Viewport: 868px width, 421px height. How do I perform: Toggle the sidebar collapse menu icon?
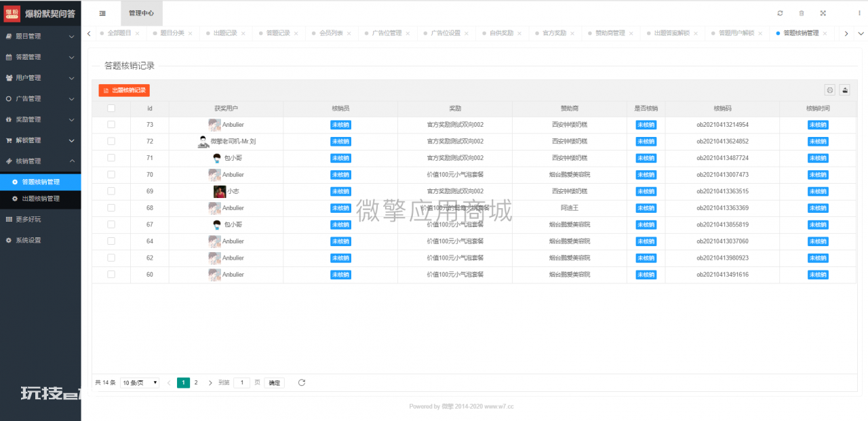click(x=102, y=13)
